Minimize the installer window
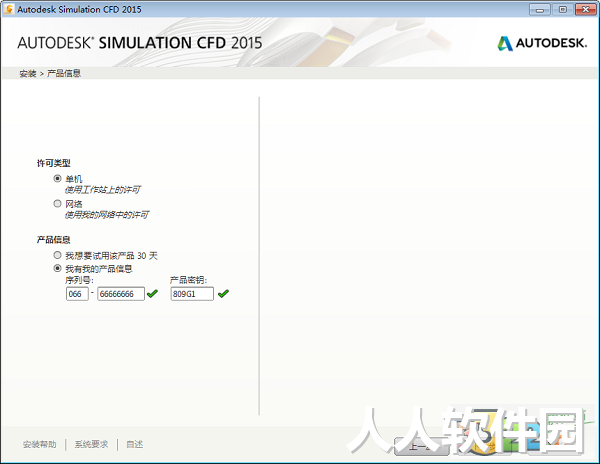Viewport: 600px width, 464px height. (x=540, y=10)
